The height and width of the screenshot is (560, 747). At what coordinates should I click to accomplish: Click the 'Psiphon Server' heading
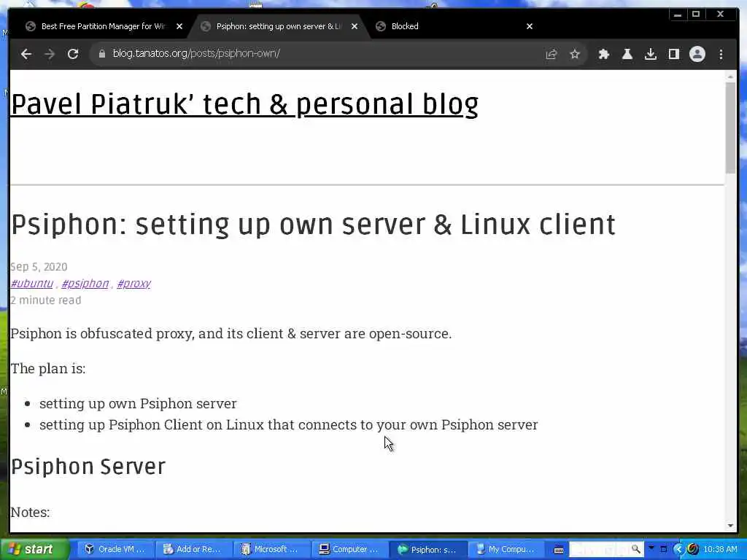(x=88, y=467)
